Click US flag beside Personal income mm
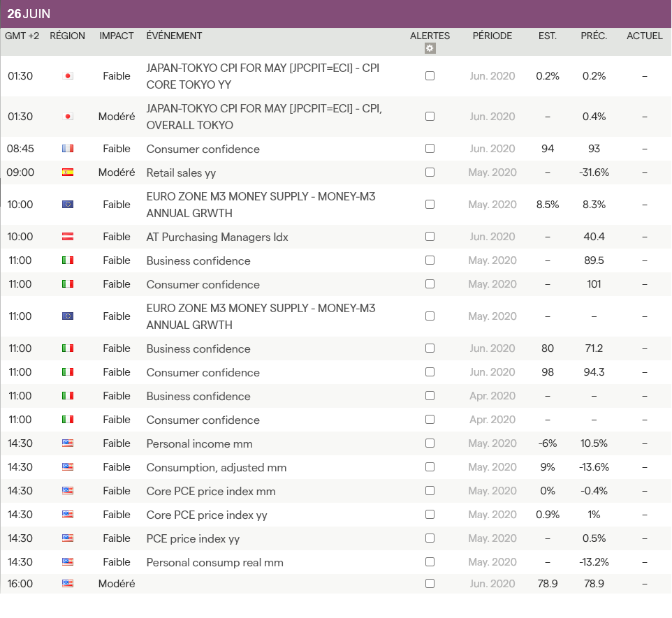This screenshot has width=672, height=618. click(68, 443)
